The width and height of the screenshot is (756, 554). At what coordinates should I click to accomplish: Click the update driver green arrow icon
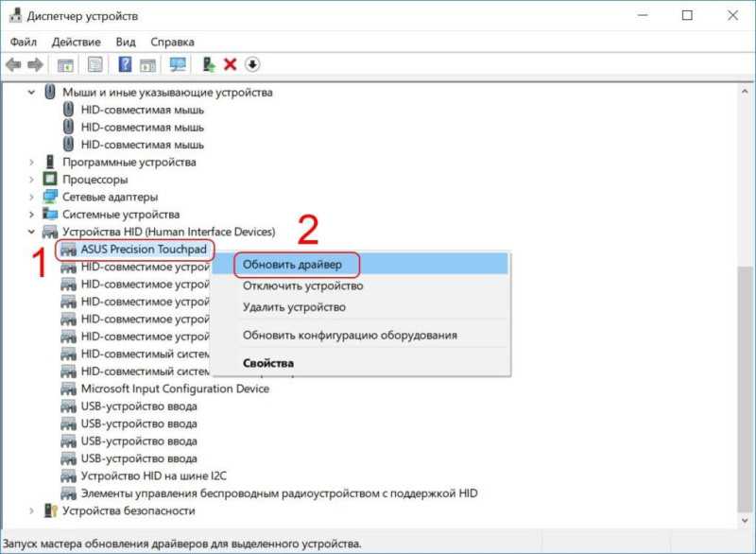tap(208, 64)
